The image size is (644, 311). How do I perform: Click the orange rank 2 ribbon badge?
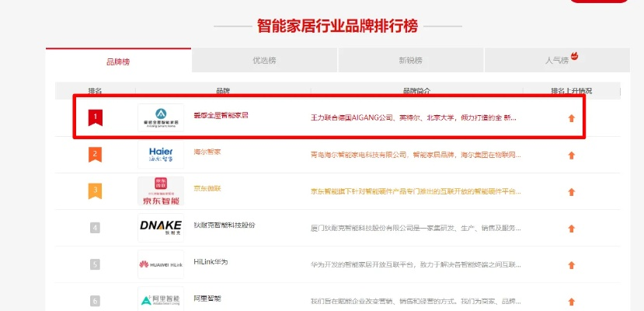[96, 155]
